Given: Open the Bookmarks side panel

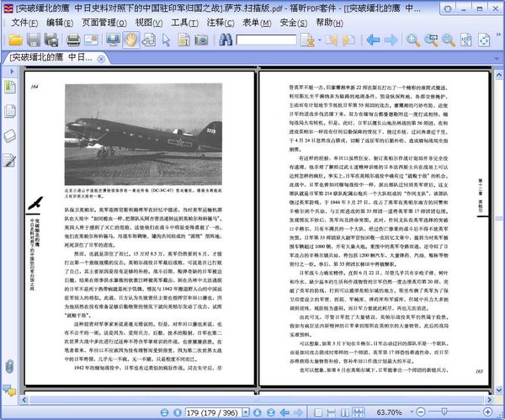Looking at the screenshot, I should (10, 88).
